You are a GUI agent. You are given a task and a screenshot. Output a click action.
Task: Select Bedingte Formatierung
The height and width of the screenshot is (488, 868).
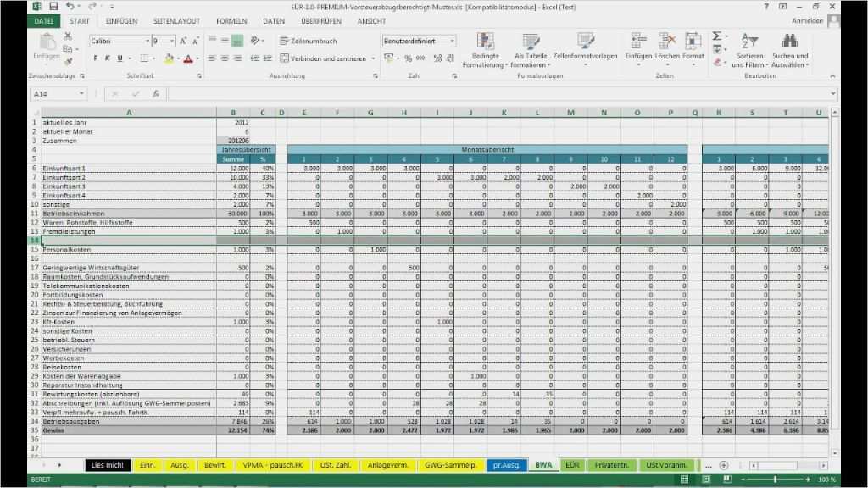(485, 47)
